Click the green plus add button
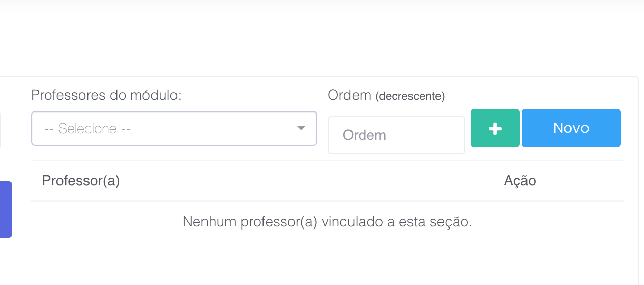The image size is (644, 285). (495, 128)
